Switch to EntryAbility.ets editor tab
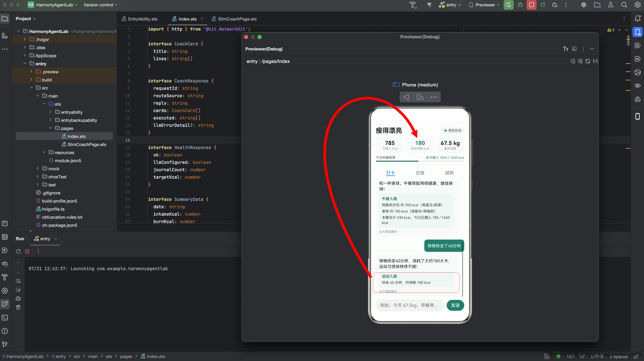 (x=140, y=19)
